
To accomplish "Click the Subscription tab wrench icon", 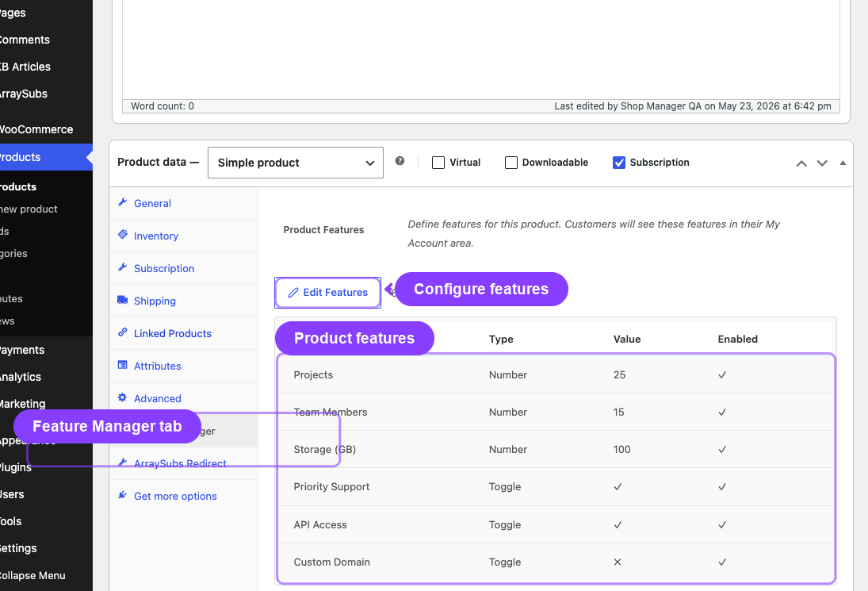I will [122, 267].
